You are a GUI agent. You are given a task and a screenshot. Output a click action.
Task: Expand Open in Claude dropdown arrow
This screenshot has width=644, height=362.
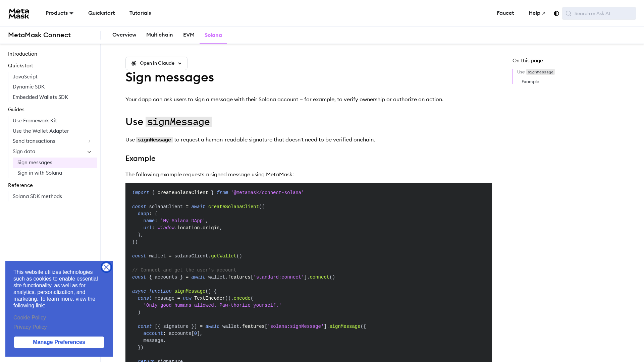(x=180, y=63)
